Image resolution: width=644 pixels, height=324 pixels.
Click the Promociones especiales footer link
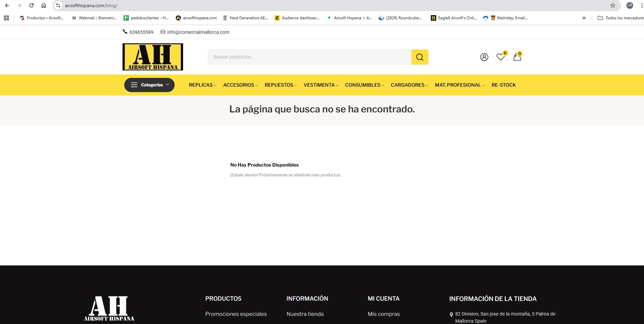click(236, 314)
